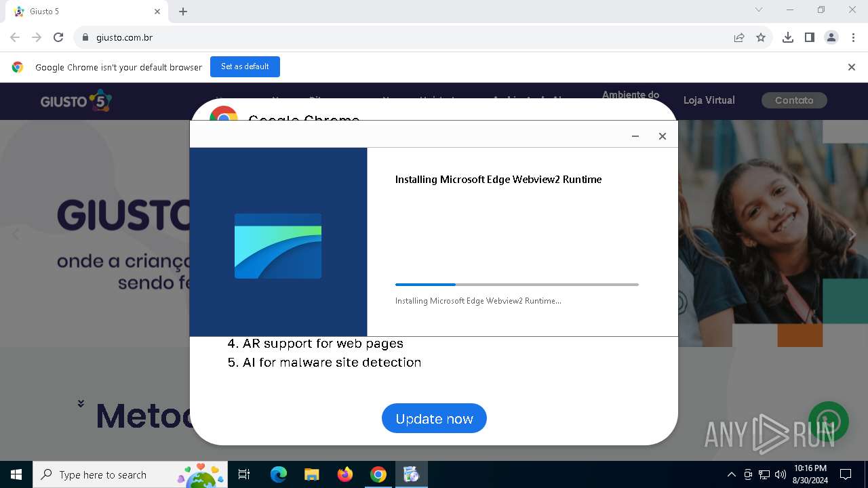The width and height of the screenshot is (868, 488).
Task: Click the browser back arrow
Action: point(15,37)
